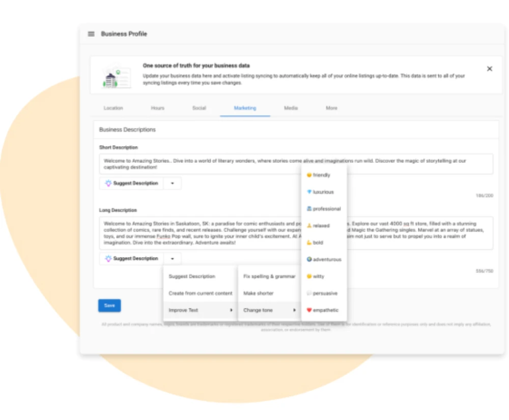509x420 pixels.
Task: Switch to the Hours tab
Action: (x=157, y=108)
